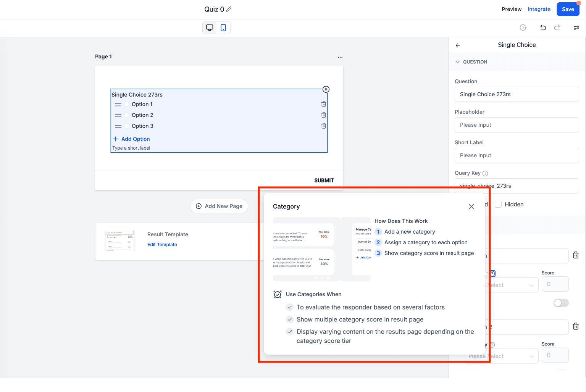Open the first category Select dropdown
This screenshot has width=586, height=392.
coord(512,285)
